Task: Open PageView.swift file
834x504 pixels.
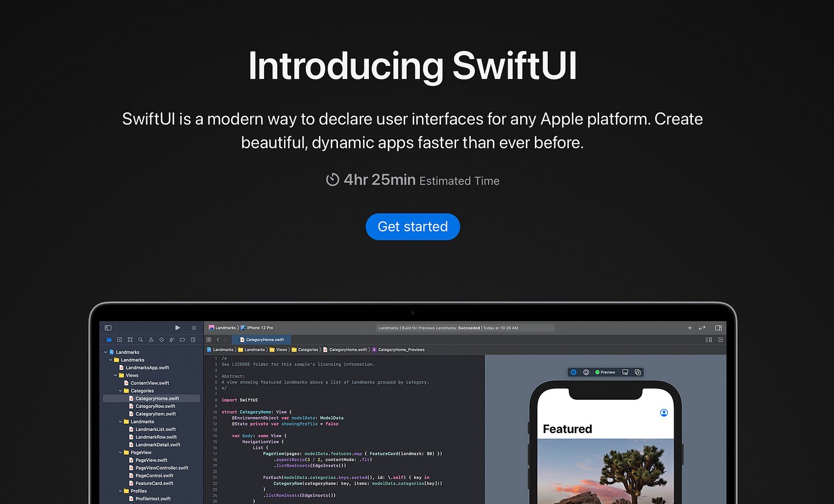Action: pyautogui.click(x=148, y=460)
